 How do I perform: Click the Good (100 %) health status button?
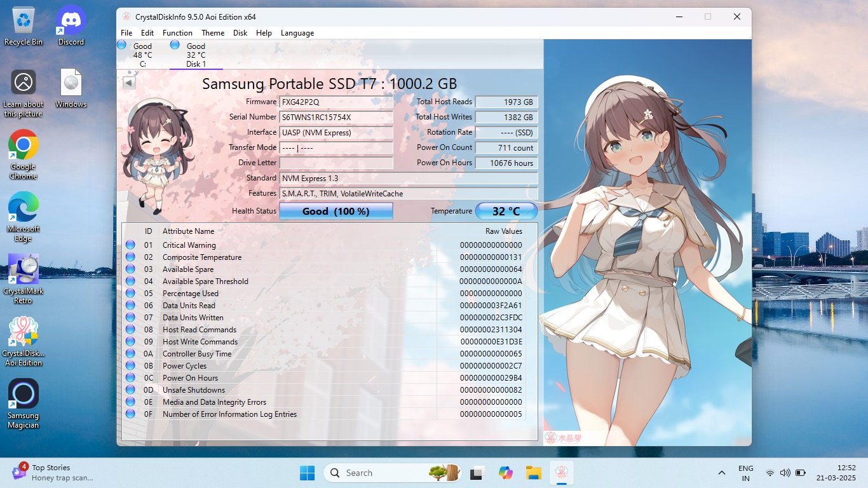pyautogui.click(x=336, y=211)
